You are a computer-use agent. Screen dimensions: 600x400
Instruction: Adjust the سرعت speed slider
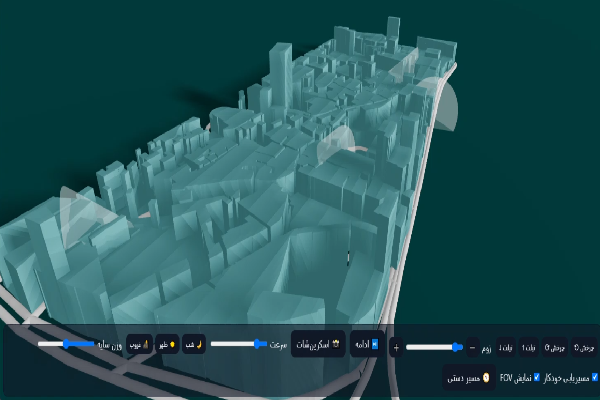click(239, 344)
